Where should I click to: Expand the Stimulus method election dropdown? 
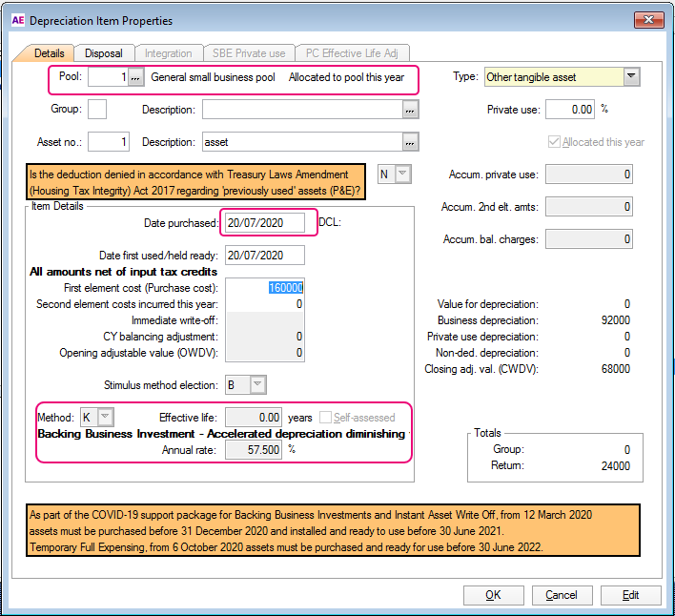tap(256, 384)
